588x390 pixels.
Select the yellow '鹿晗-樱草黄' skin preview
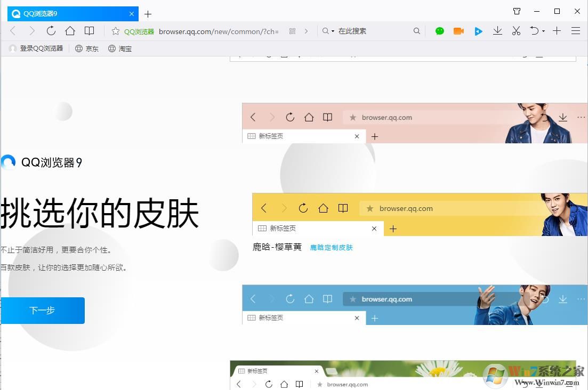420,214
